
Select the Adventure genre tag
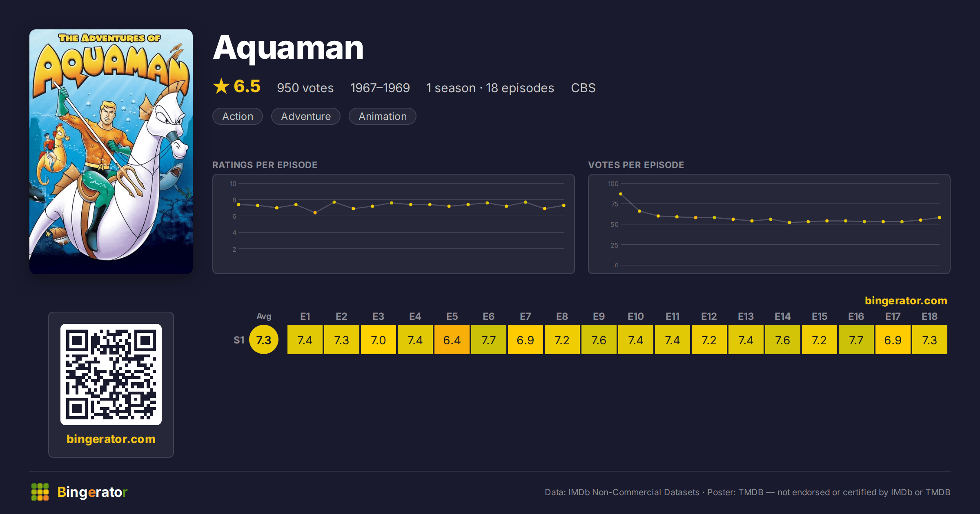[306, 116]
